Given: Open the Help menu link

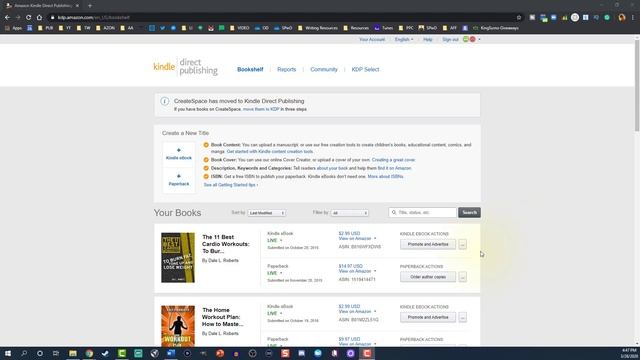Looking at the screenshot, I should (428, 40).
